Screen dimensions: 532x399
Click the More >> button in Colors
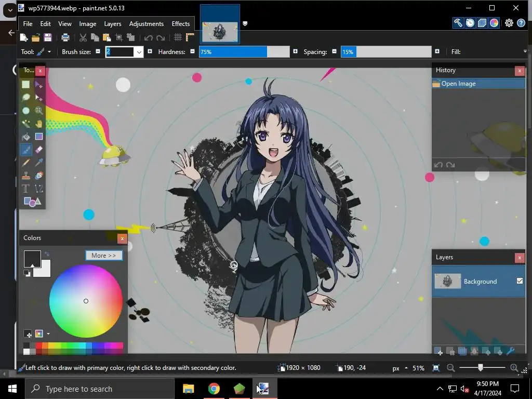tap(104, 256)
